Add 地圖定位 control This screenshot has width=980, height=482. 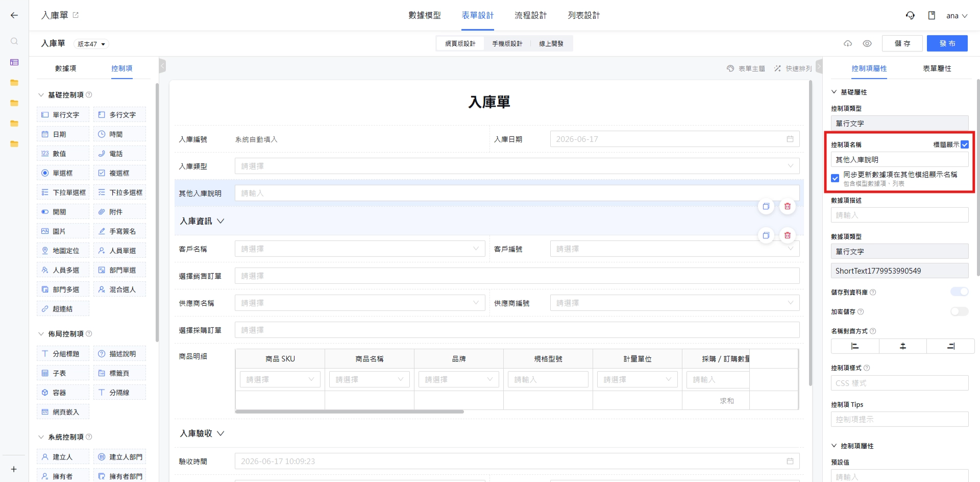(63, 251)
